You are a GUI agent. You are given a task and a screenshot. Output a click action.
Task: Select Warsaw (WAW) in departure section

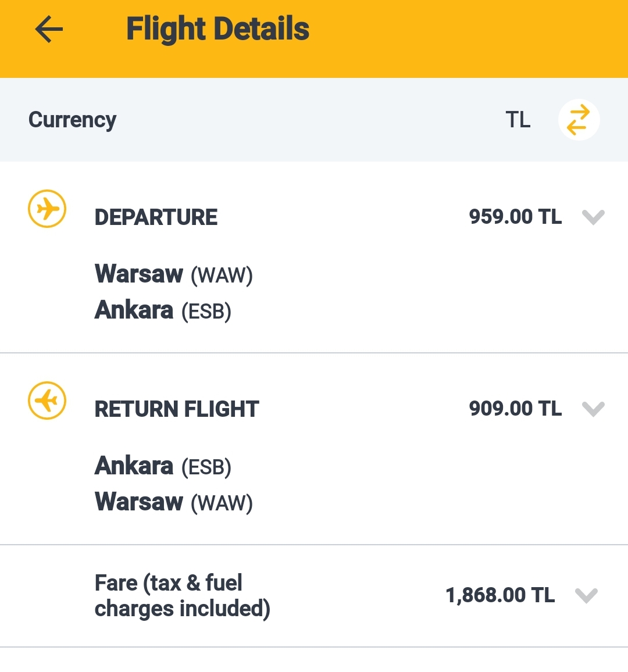pos(174,274)
